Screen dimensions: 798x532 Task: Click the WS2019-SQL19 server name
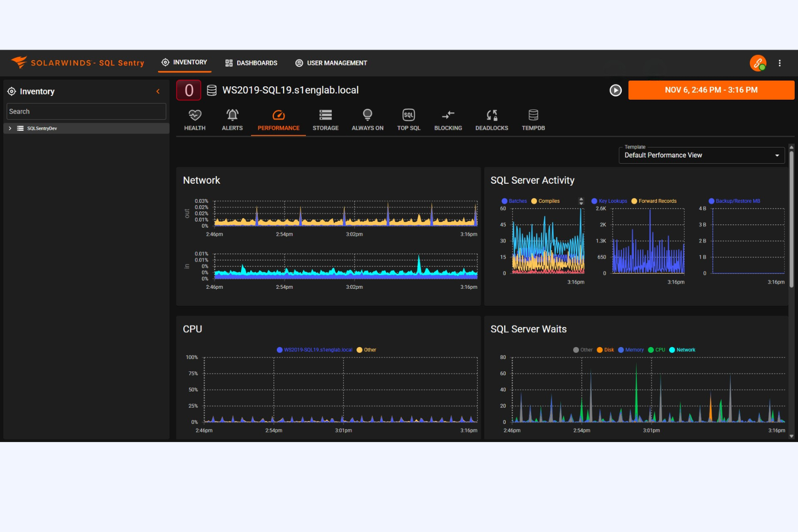coord(290,90)
